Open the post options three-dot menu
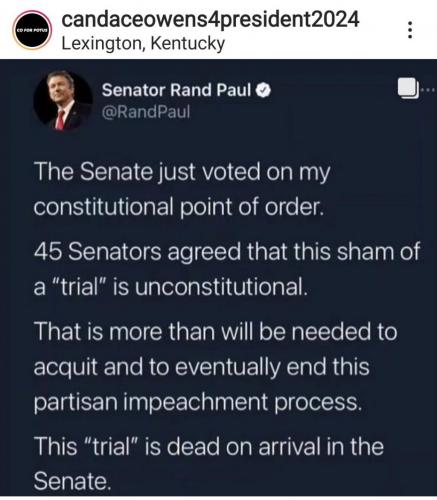This screenshot has width=437, height=500. pos(410,30)
